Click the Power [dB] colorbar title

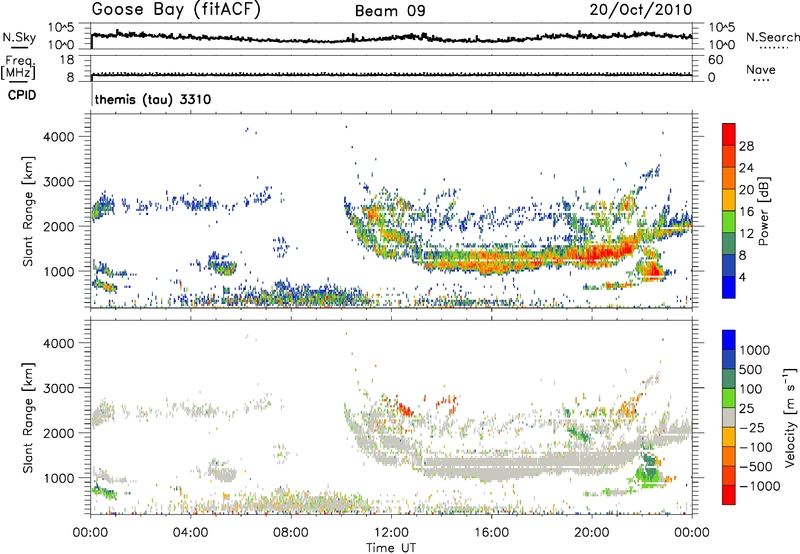coord(764,211)
